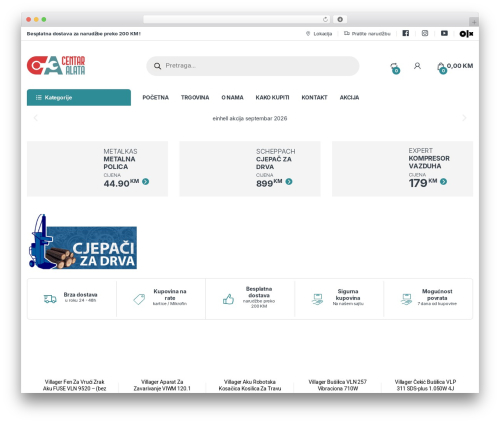Open the O NAMA page
500x423 pixels.
(x=232, y=97)
